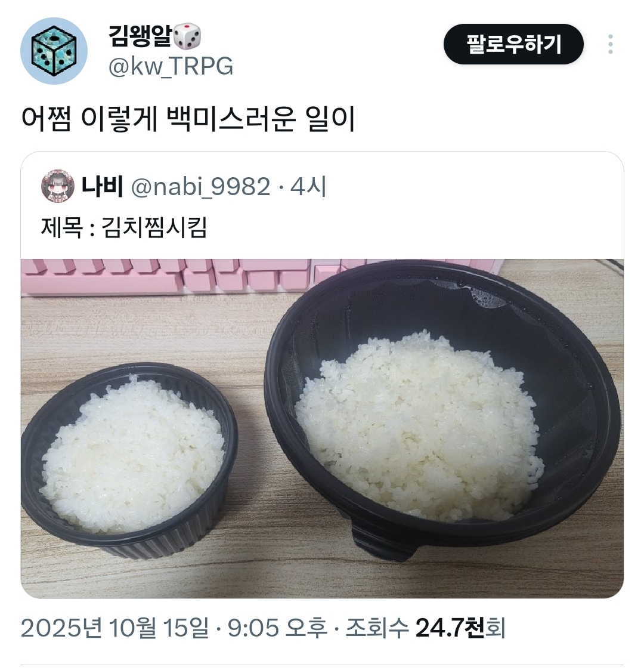Click the 조회수 label text
Image resolution: width=644 pixels, height=670 pixels.
tap(377, 628)
